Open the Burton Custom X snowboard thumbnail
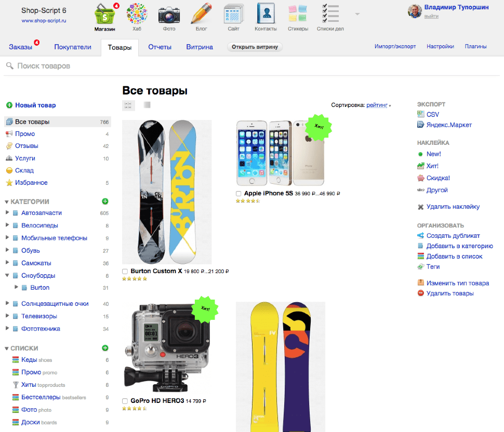Viewport: 504px width, 432px height. click(167, 192)
